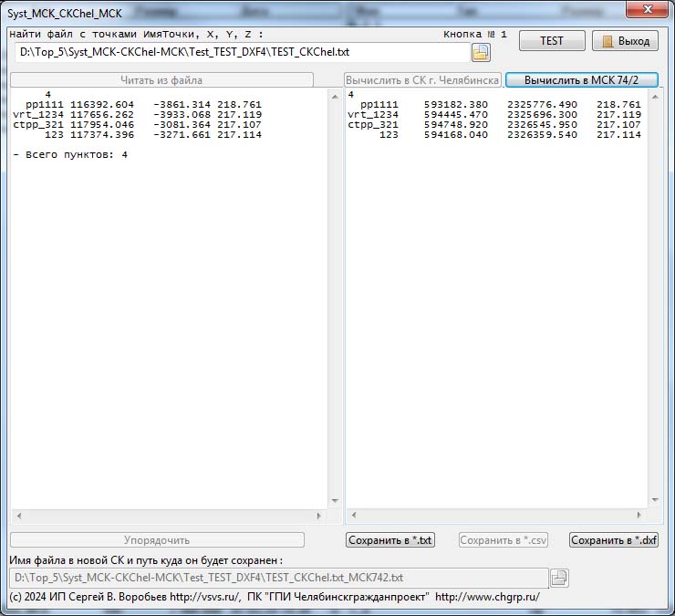Click the Выход exit button with door icon
The image size is (675, 616).
pos(626,41)
